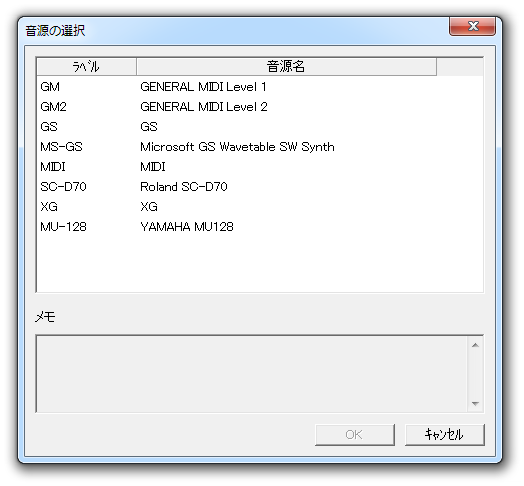Select the GM row in the list
Screen dimensions: 524x486
(x=259, y=87)
